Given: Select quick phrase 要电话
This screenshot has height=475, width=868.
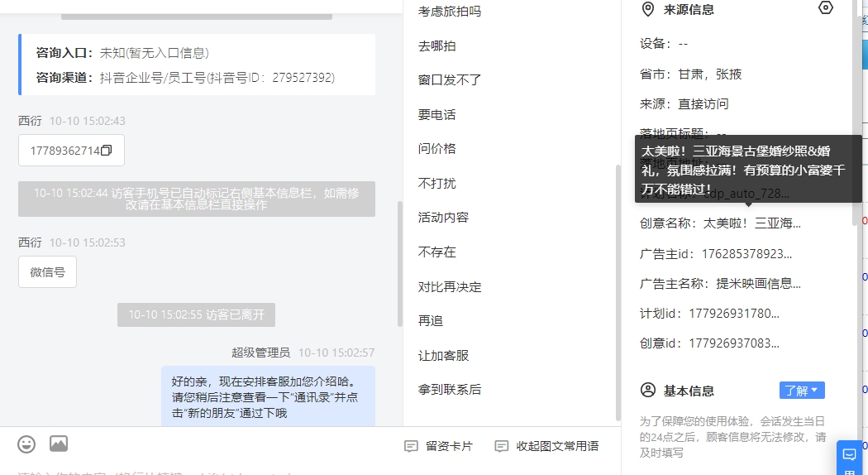Looking at the screenshot, I should 436,115.
